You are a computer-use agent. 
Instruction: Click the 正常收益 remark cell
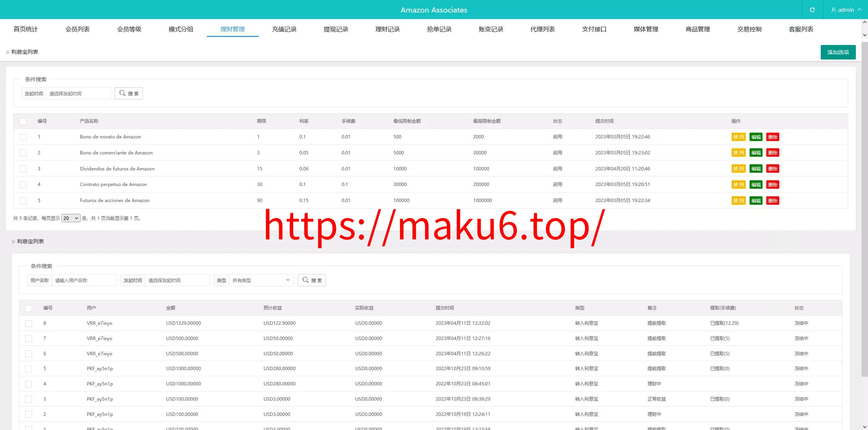pyautogui.click(x=657, y=399)
